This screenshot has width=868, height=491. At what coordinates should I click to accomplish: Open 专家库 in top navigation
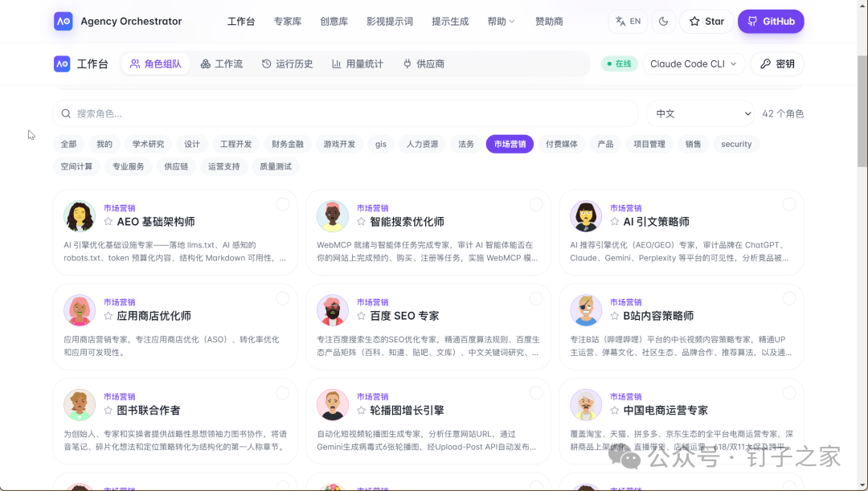[287, 21]
